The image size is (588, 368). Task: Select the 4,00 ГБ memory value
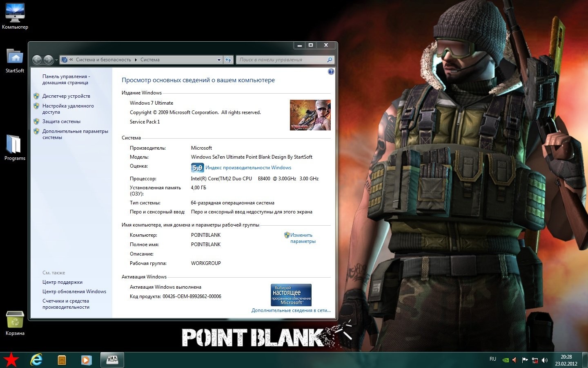(198, 188)
